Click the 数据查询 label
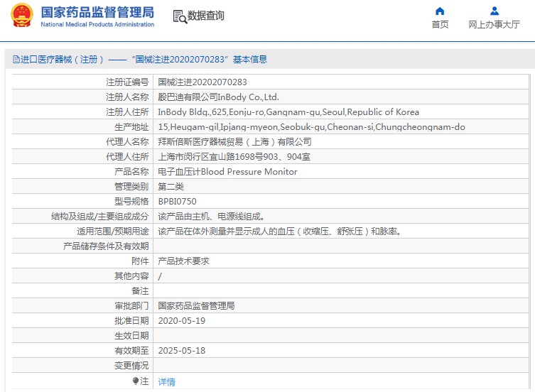This screenshot has width=535, height=392. coord(206,16)
